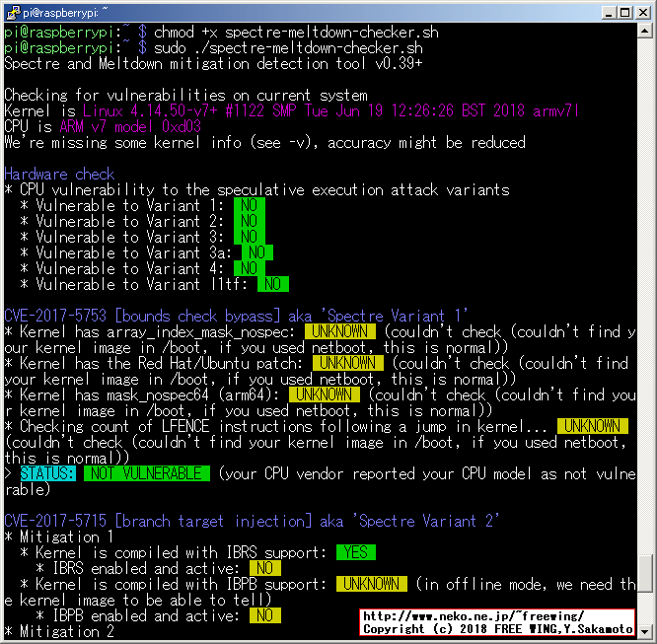The height and width of the screenshot is (644, 657).
Task: Click the NO badge for Variant 3
Action: coord(249,237)
